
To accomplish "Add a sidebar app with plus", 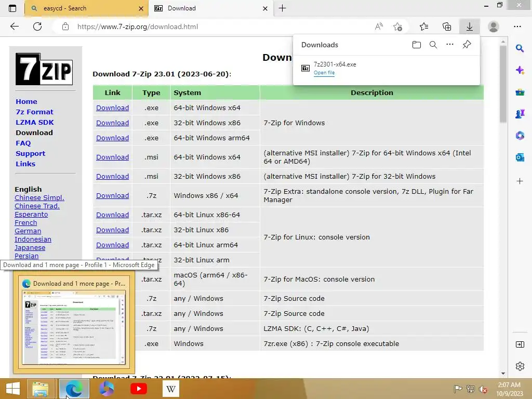I will [x=520, y=181].
